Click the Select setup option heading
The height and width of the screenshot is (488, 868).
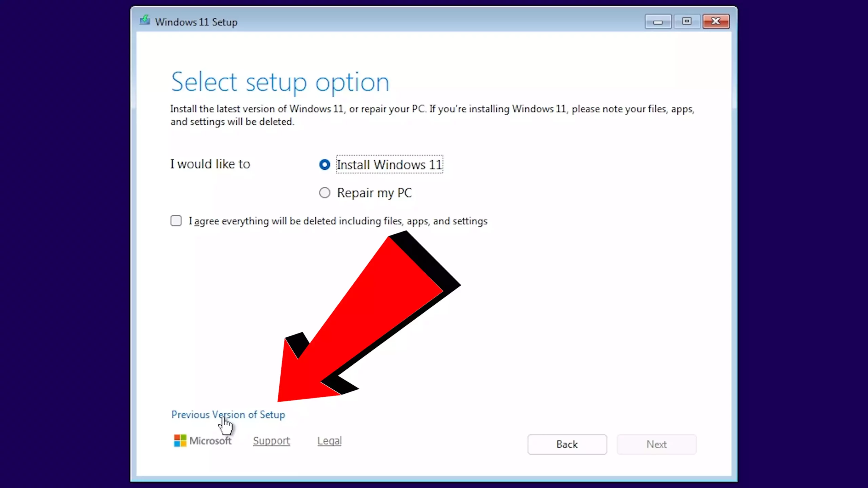tap(280, 82)
